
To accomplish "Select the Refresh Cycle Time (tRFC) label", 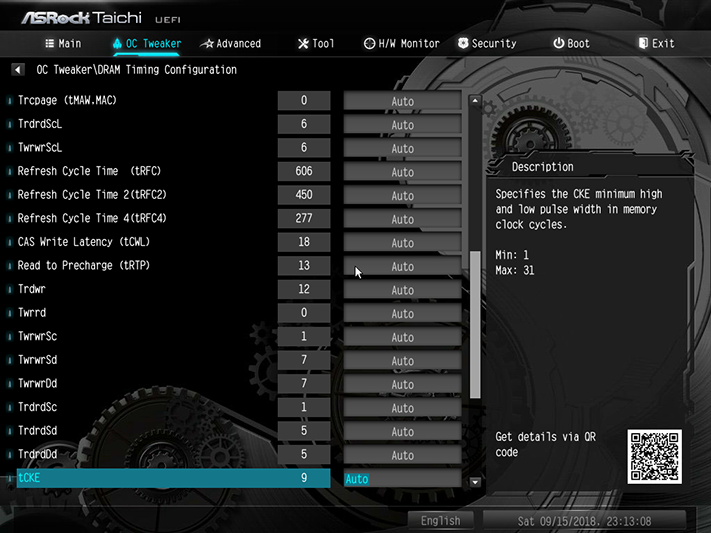I will coord(89,171).
